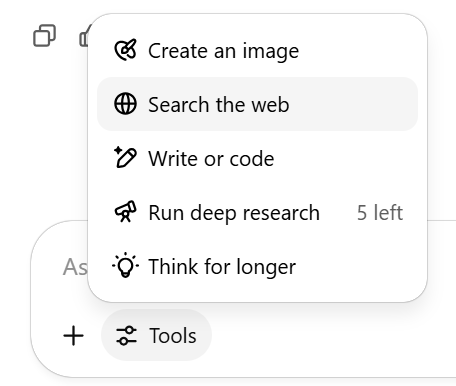Close the Tools dropdown via Tools label
The width and height of the screenshot is (456, 386).
click(x=173, y=335)
